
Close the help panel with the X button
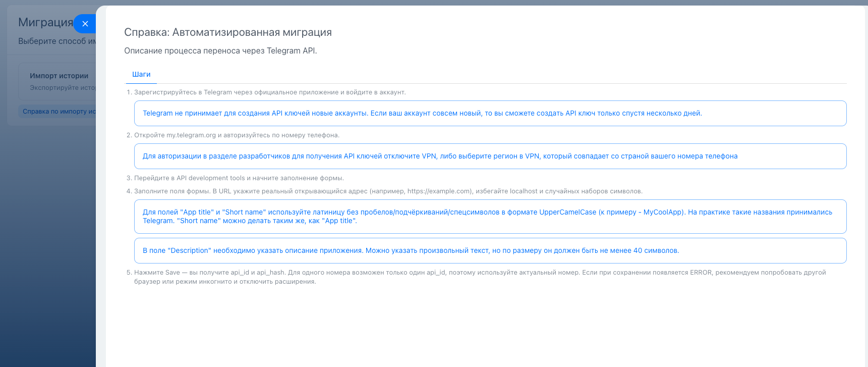pos(85,24)
